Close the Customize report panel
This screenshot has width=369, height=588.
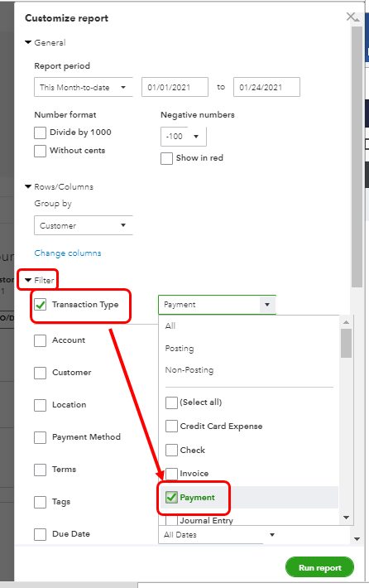pyautogui.click(x=351, y=17)
